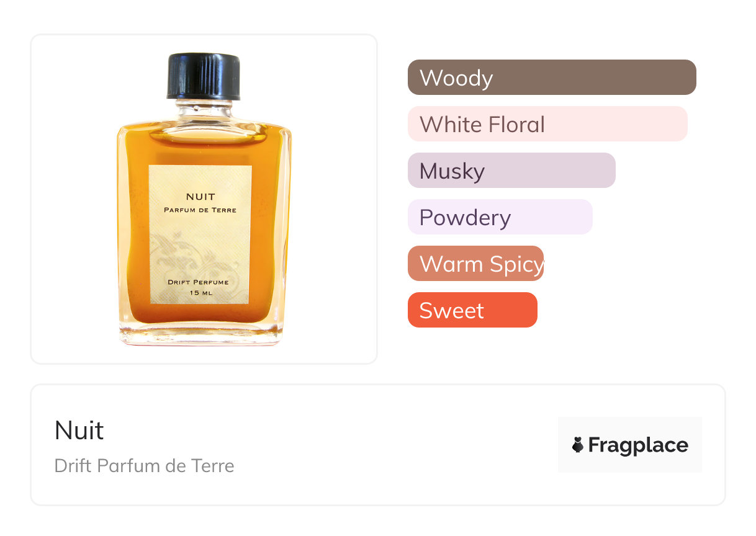Click the Powdery accord bar

pyautogui.click(x=500, y=217)
